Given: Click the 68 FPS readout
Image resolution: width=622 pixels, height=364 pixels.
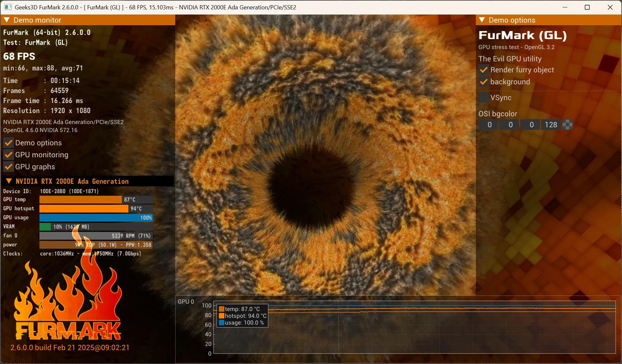Looking at the screenshot, I should 19,56.
